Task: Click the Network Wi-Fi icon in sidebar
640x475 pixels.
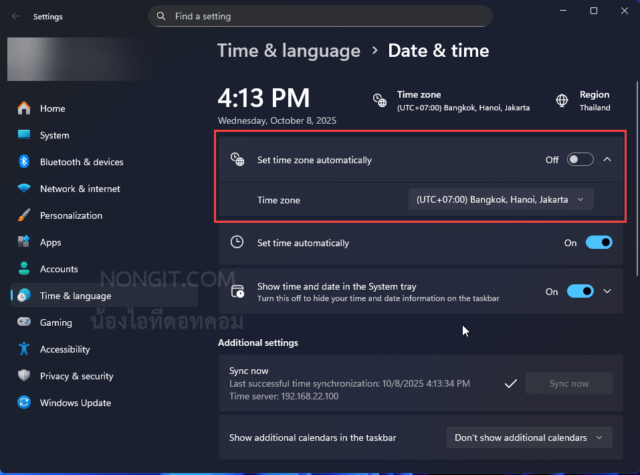Action: coord(24,189)
